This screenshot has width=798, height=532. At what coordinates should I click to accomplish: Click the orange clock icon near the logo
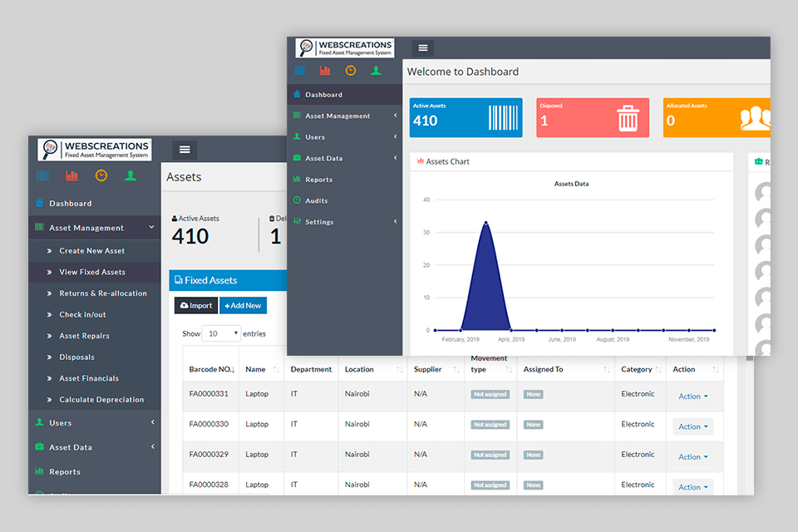coord(350,71)
